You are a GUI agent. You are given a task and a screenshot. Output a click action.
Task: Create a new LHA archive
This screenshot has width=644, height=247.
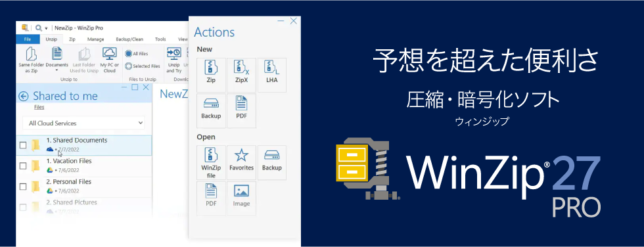point(272,75)
